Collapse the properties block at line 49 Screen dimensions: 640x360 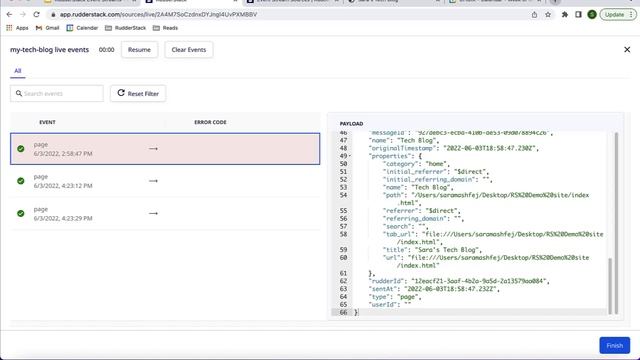[350, 156]
